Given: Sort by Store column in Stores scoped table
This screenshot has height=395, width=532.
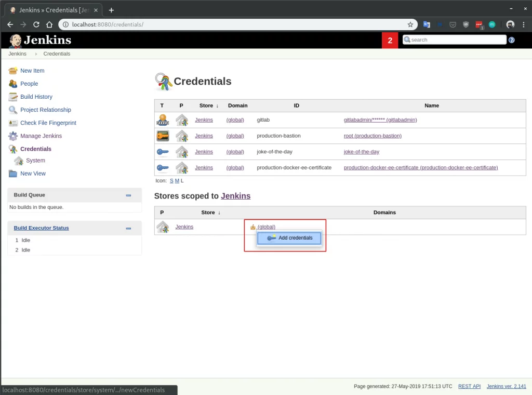Looking at the screenshot, I should point(211,213).
